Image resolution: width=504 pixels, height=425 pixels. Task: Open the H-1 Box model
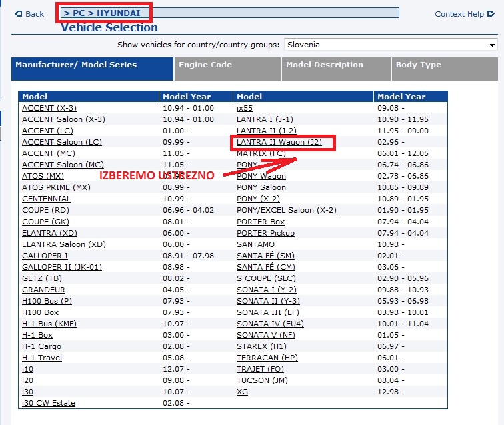click(37, 335)
